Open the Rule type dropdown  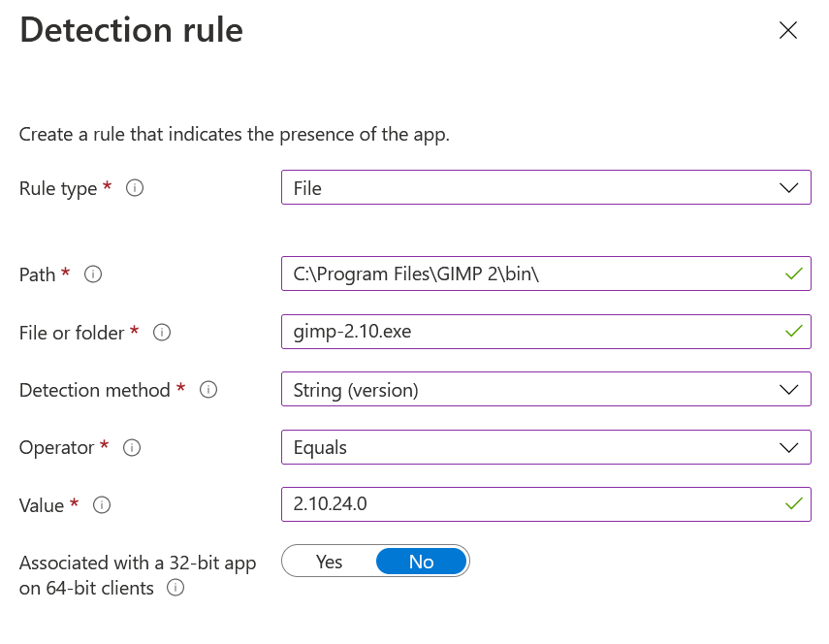tap(546, 188)
